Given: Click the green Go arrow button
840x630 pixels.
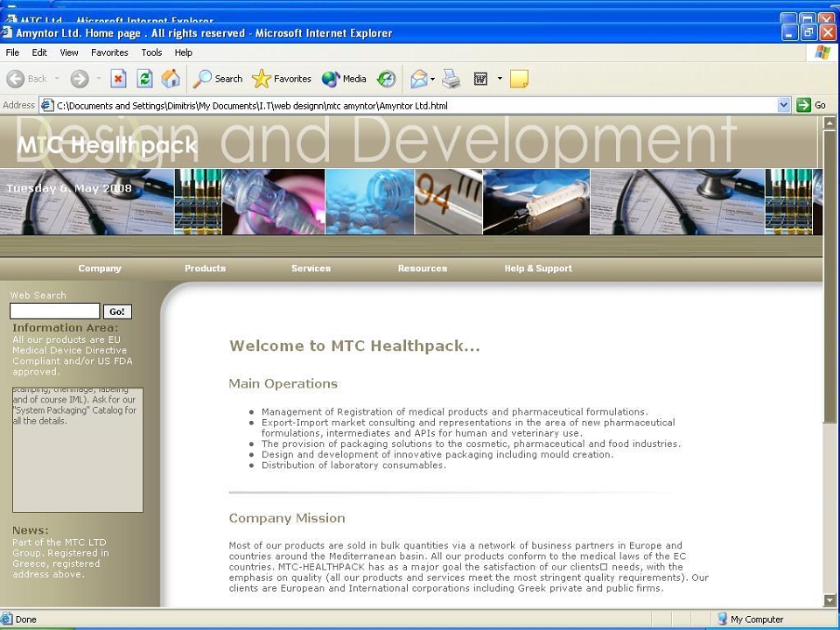Looking at the screenshot, I should 803,105.
